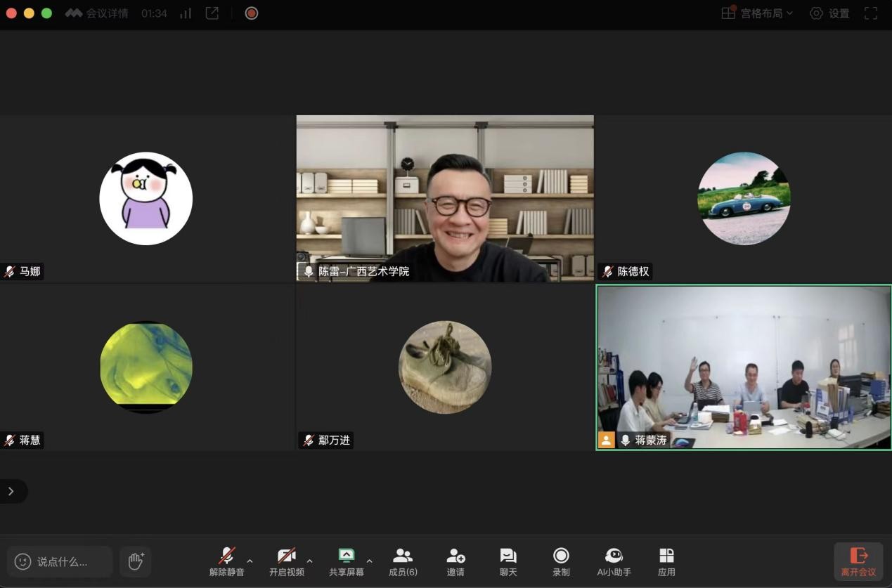This screenshot has height=588, width=892.
Task: Check network signal strength icon
Action: (186, 13)
